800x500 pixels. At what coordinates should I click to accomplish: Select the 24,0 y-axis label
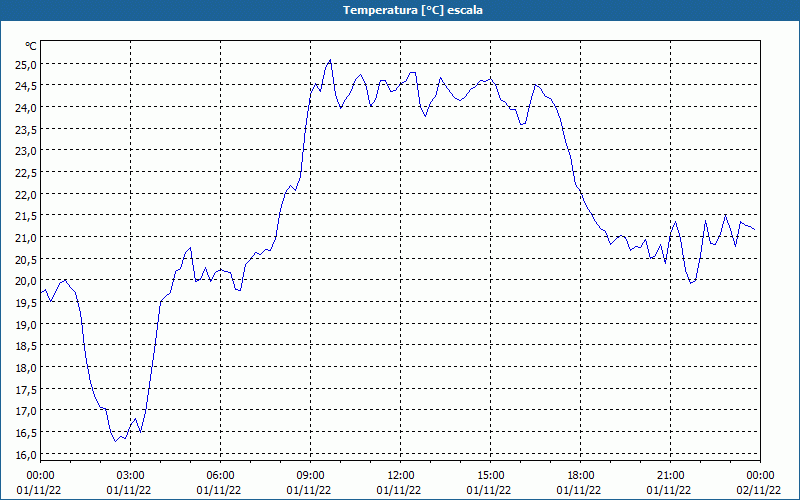[x=27, y=108]
